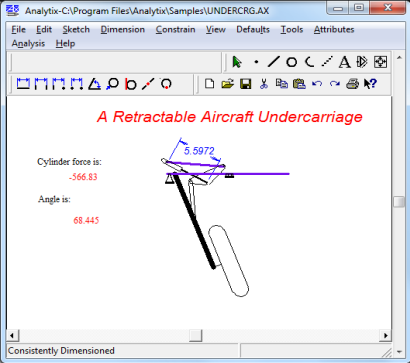Print the drawing with printer icon
This screenshot has height=363, width=410.
pyautogui.click(x=352, y=84)
